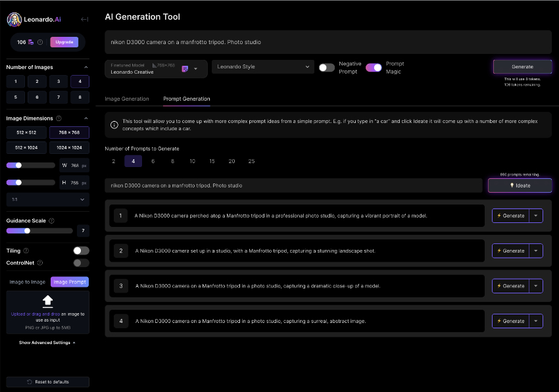Click the height H pixel value field
Screen dimensions: 559x392
(74, 183)
